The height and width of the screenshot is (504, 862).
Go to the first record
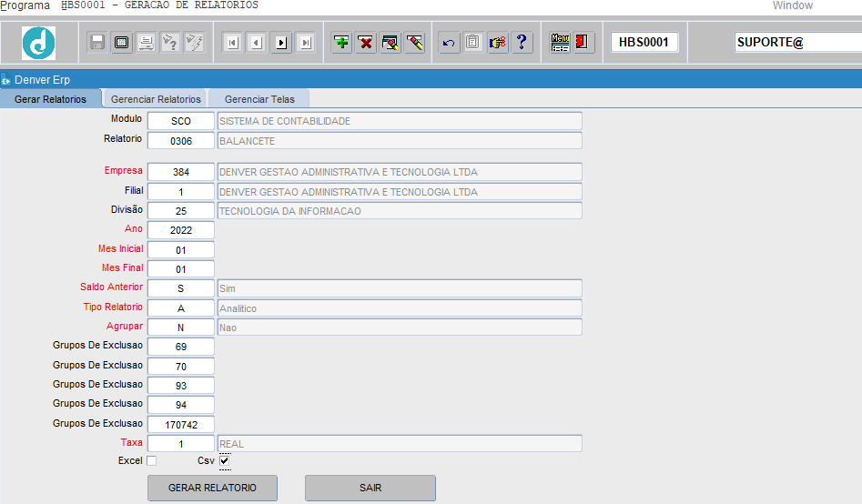(232, 43)
